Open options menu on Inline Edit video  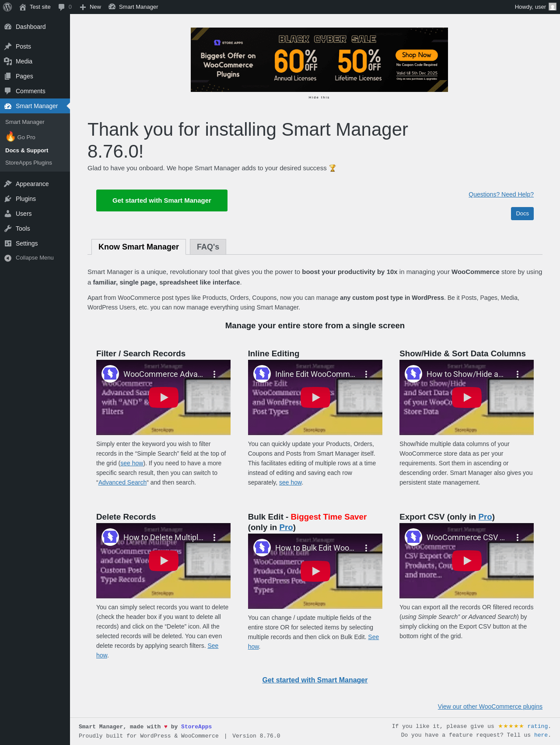coord(366,374)
